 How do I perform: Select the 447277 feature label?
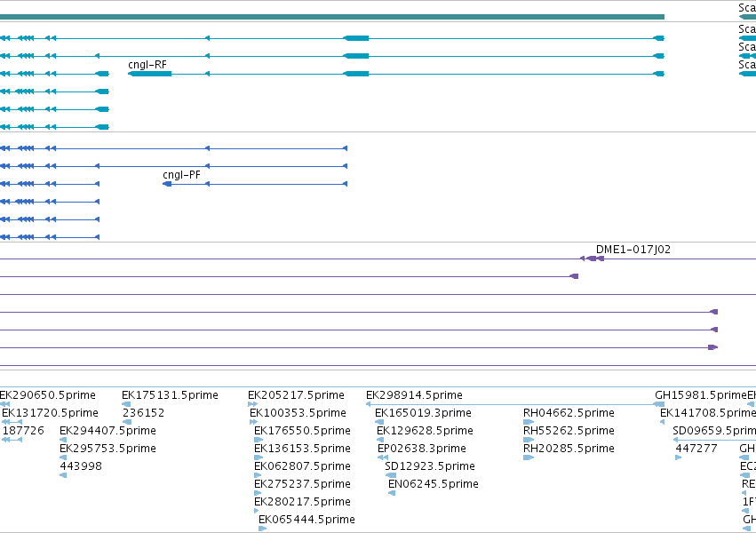click(696, 449)
